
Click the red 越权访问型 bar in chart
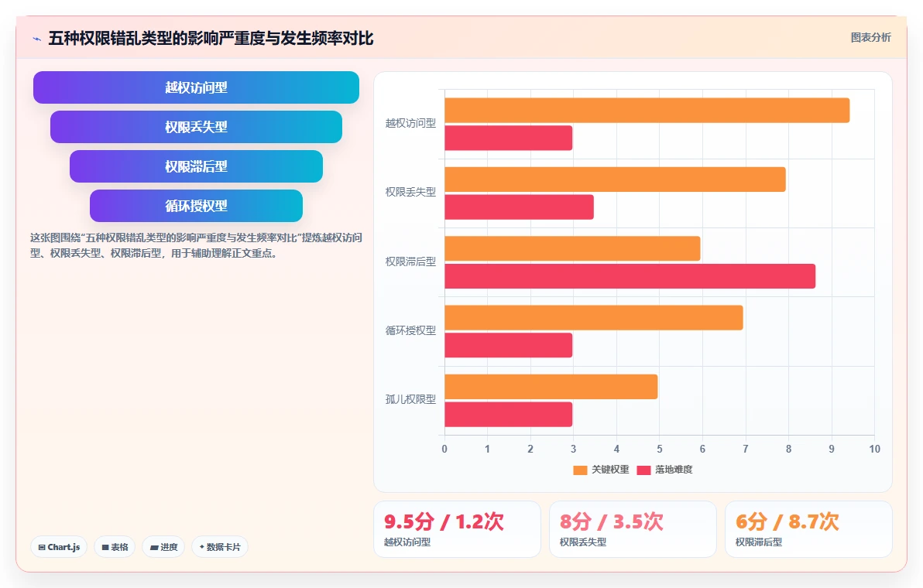[509, 138]
